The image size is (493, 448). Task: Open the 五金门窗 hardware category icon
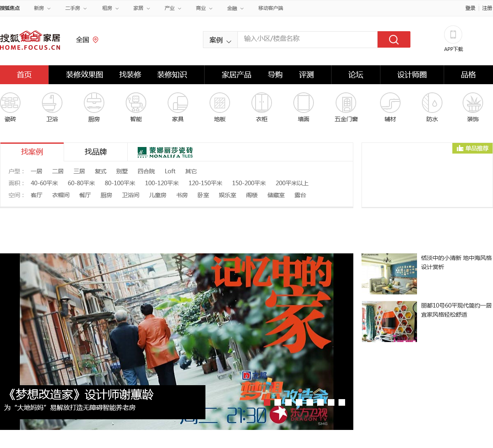(346, 103)
